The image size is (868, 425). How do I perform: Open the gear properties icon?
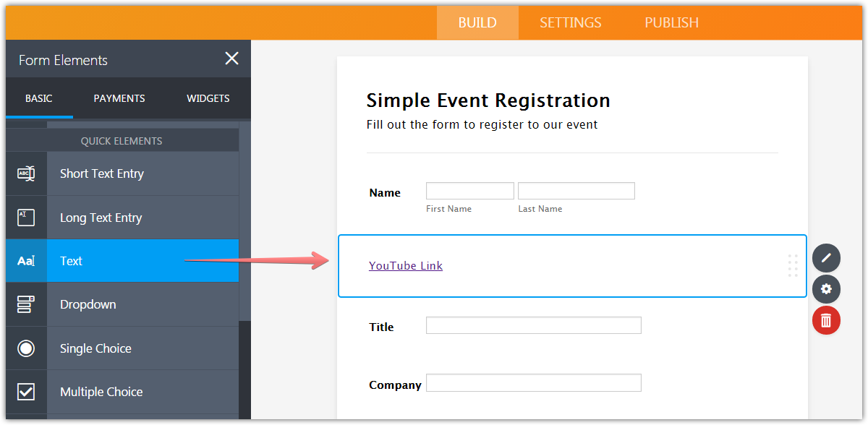tap(826, 289)
